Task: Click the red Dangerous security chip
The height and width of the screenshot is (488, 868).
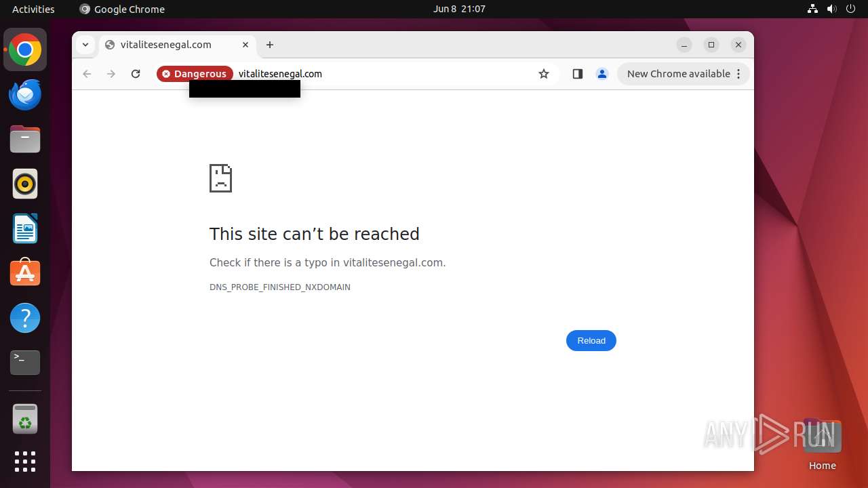Action: [x=195, y=74]
